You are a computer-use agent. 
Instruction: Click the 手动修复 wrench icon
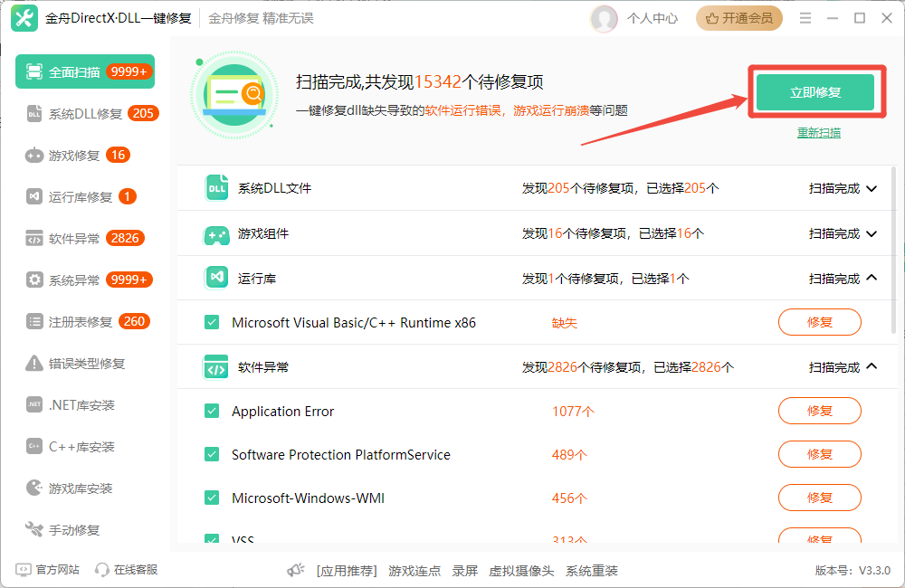[34, 529]
